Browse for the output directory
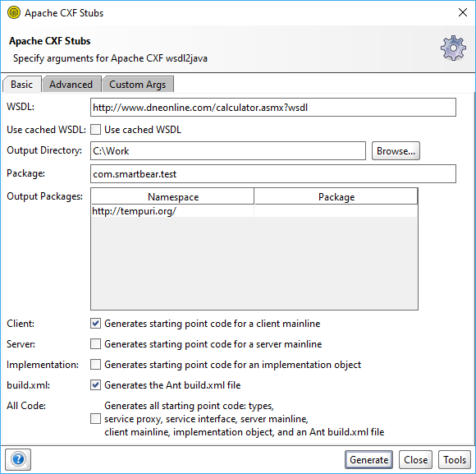 (396, 150)
